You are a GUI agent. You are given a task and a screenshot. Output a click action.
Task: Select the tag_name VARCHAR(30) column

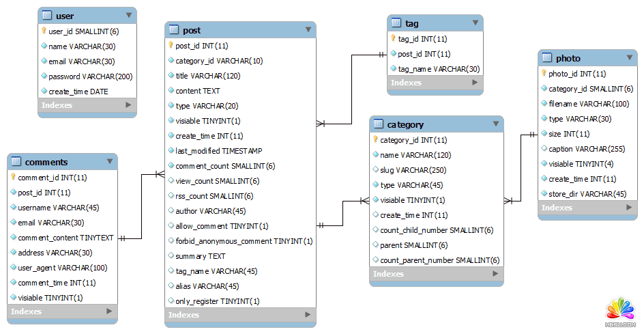[x=439, y=69]
